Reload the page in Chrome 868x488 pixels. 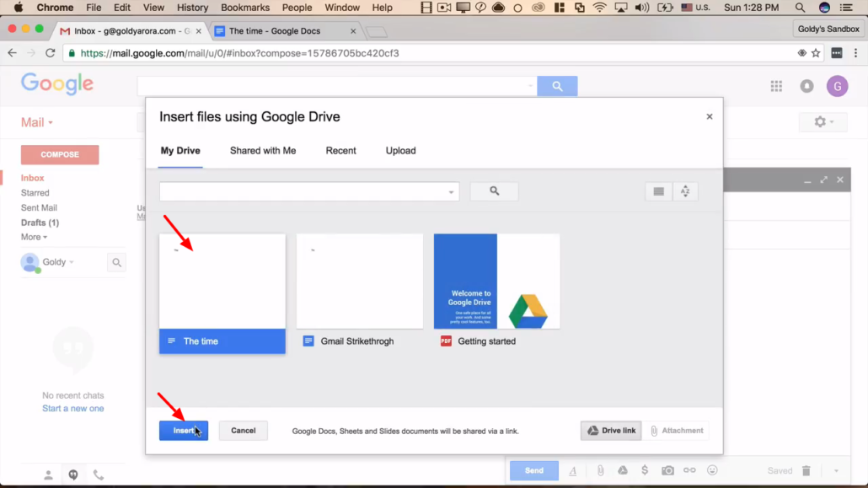pos(51,53)
